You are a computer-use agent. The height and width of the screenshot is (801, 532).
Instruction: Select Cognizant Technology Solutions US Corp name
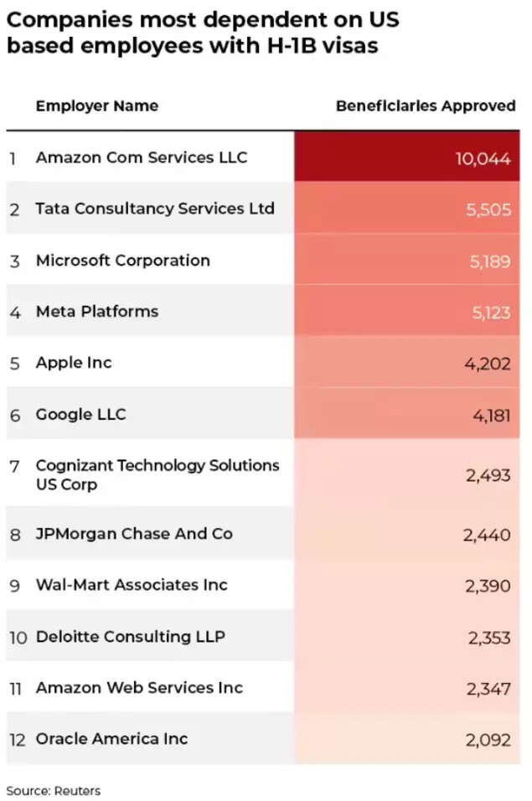[x=158, y=474]
